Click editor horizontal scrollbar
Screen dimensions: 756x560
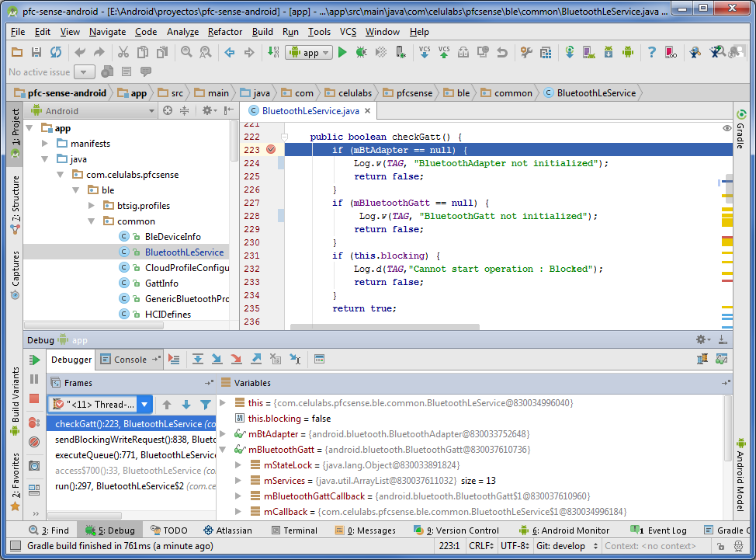(385, 326)
